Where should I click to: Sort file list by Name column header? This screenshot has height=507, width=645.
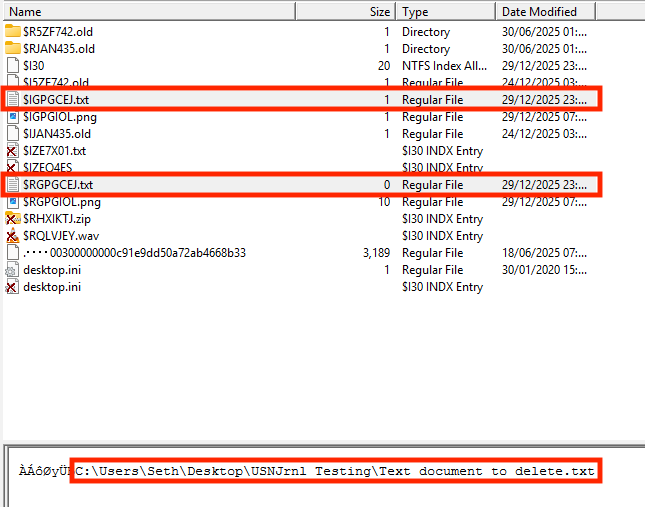pyautogui.click(x=149, y=12)
